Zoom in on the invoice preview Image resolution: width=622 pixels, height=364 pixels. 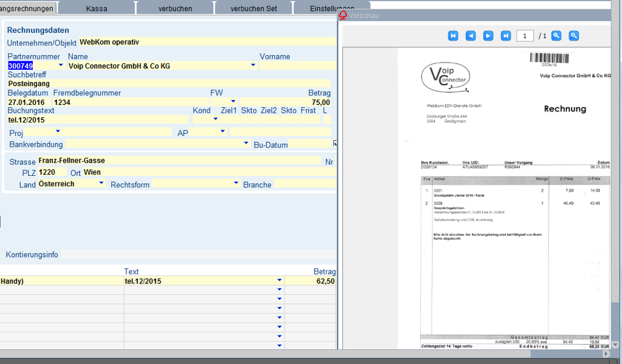[556, 36]
